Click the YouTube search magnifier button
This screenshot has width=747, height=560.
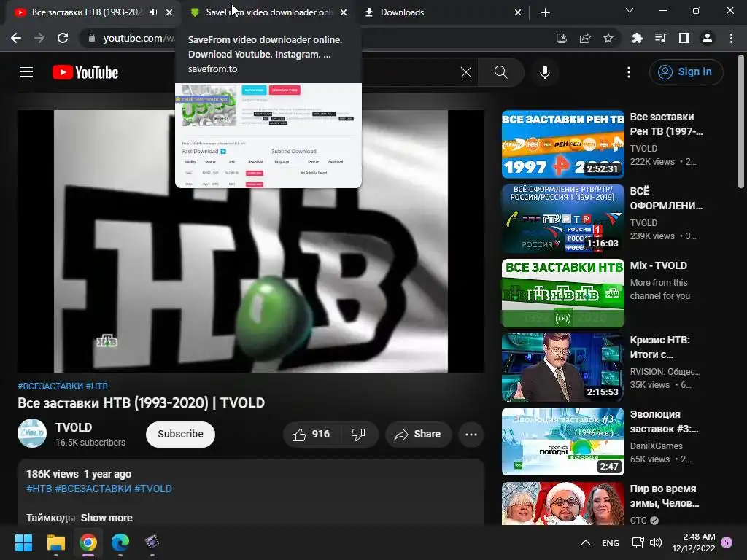coord(500,72)
